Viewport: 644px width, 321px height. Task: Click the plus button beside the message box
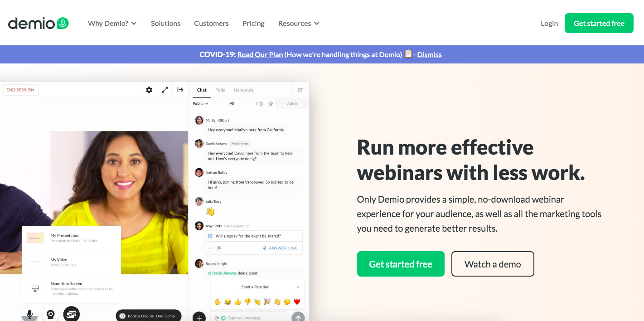click(199, 317)
